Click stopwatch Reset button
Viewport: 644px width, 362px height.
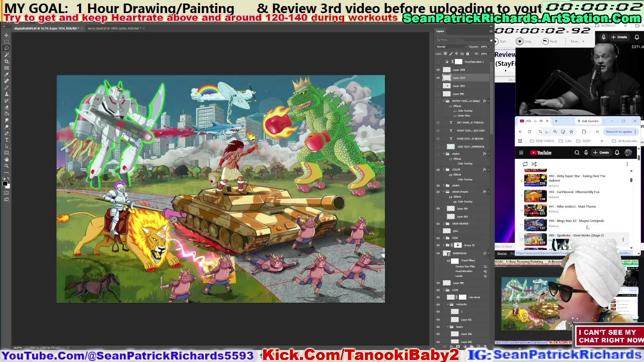click(x=549, y=41)
